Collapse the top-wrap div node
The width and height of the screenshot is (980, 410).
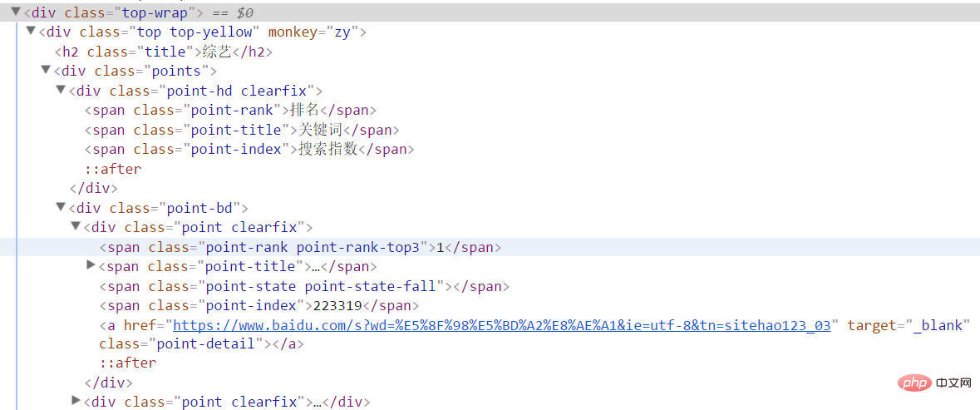(16, 12)
